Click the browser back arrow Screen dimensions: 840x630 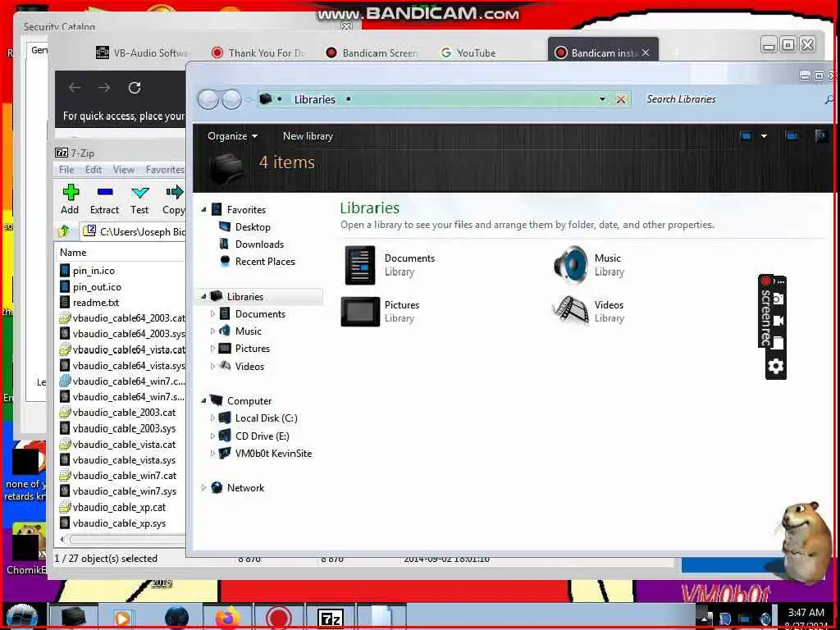(75, 87)
